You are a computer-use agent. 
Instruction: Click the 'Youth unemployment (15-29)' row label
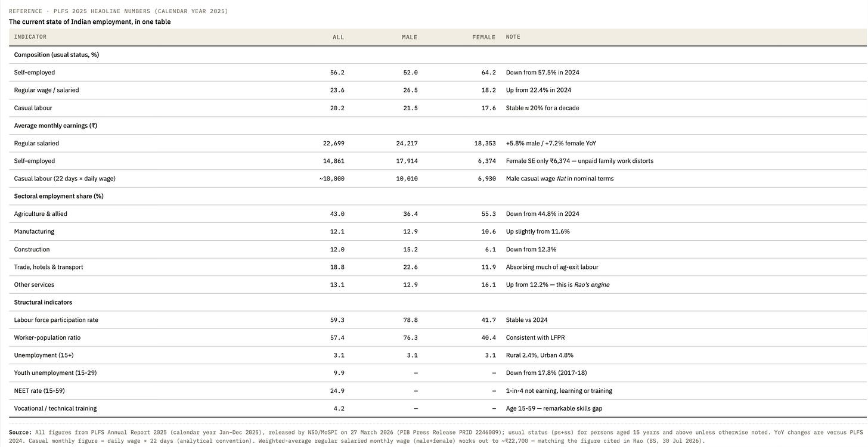pyautogui.click(x=55, y=373)
